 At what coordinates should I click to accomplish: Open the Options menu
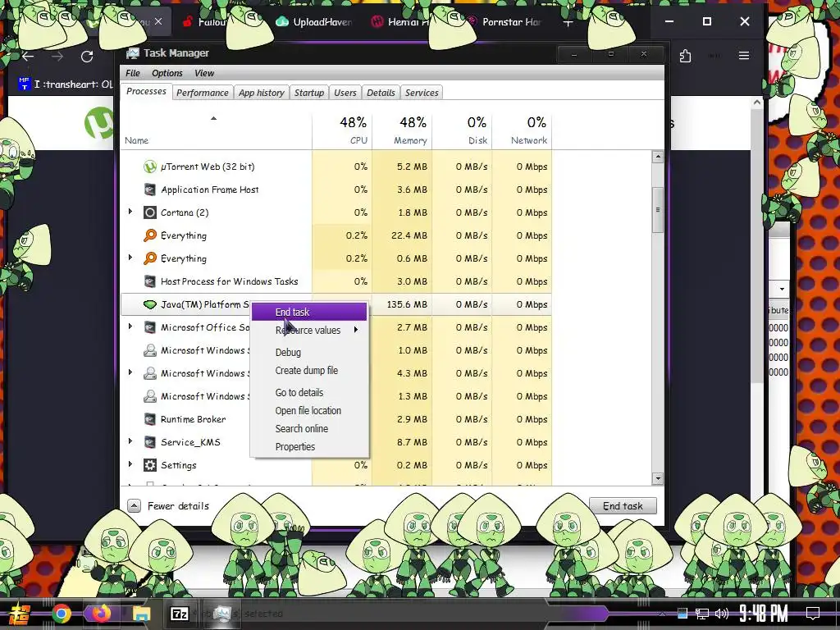[x=167, y=73]
